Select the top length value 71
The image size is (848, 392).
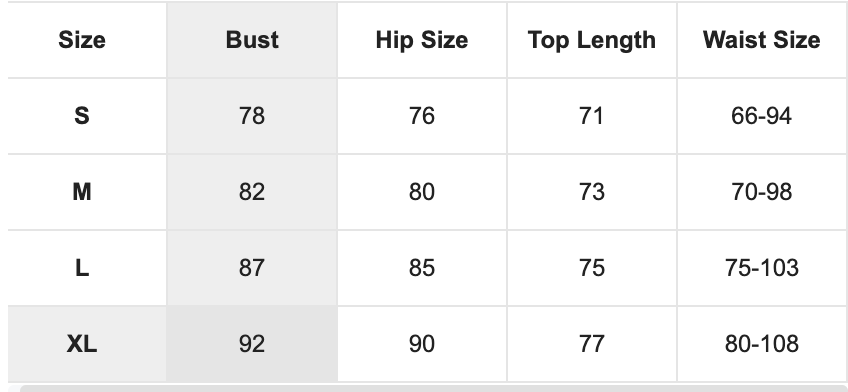click(592, 116)
